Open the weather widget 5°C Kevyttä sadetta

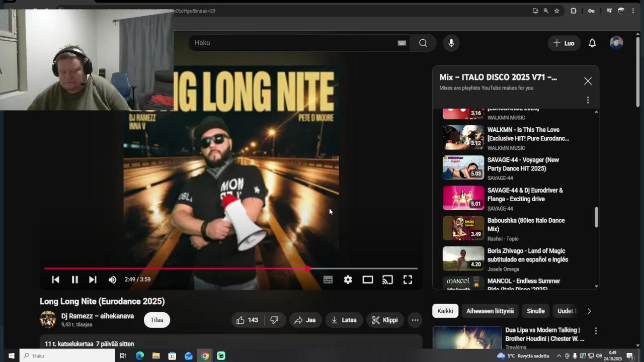523,356
